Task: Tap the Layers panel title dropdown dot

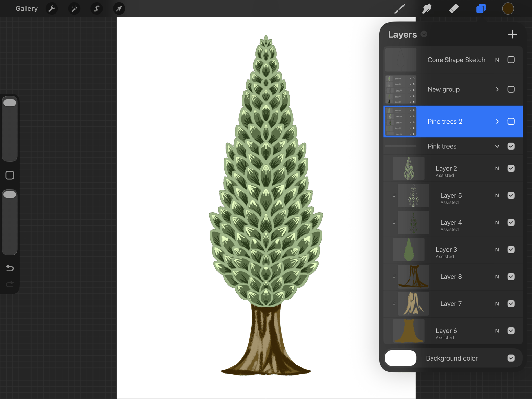Action: pos(424,34)
